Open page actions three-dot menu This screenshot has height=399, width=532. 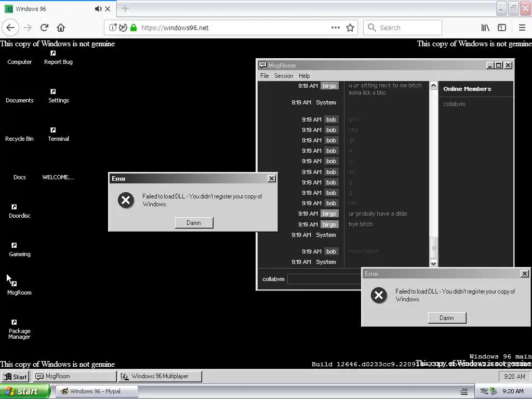click(335, 28)
